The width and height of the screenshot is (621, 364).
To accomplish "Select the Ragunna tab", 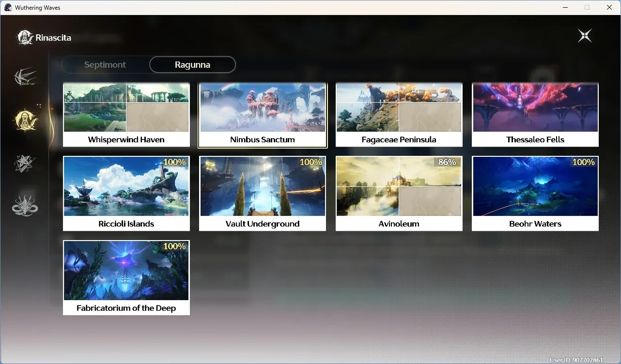I will coord(192,64).
